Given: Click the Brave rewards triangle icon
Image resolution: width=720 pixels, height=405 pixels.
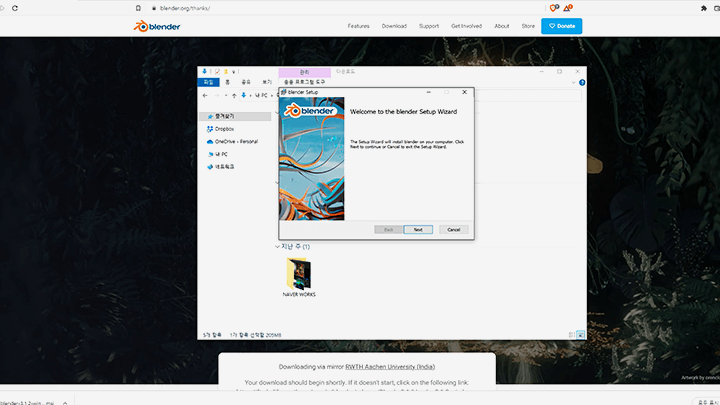Looking at the screenshot, I should (568, 8).
